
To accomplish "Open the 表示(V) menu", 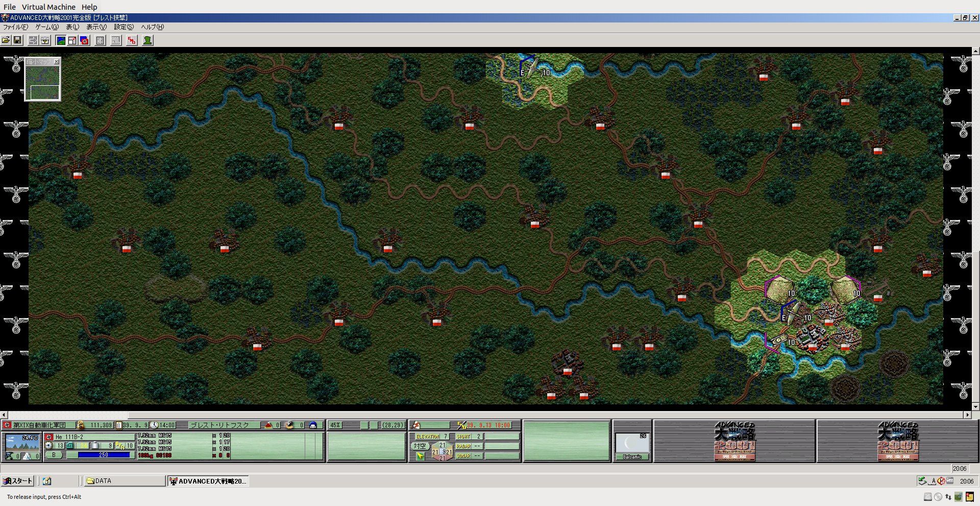I will (96, 27).
